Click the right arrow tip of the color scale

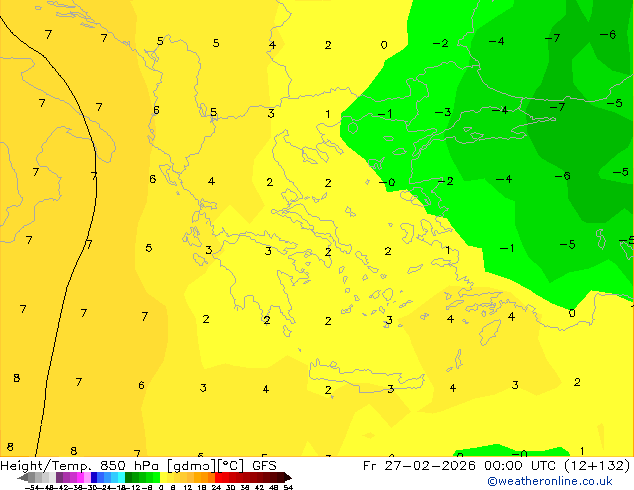coord(290,478)
